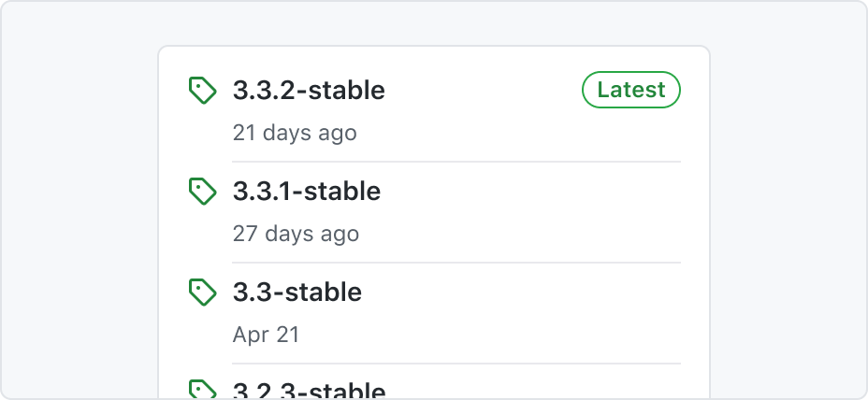Click blank area right of "27 days ago"
Image resolution: width=868 pixels, height=400 pixels.
[x=520, y=234]
